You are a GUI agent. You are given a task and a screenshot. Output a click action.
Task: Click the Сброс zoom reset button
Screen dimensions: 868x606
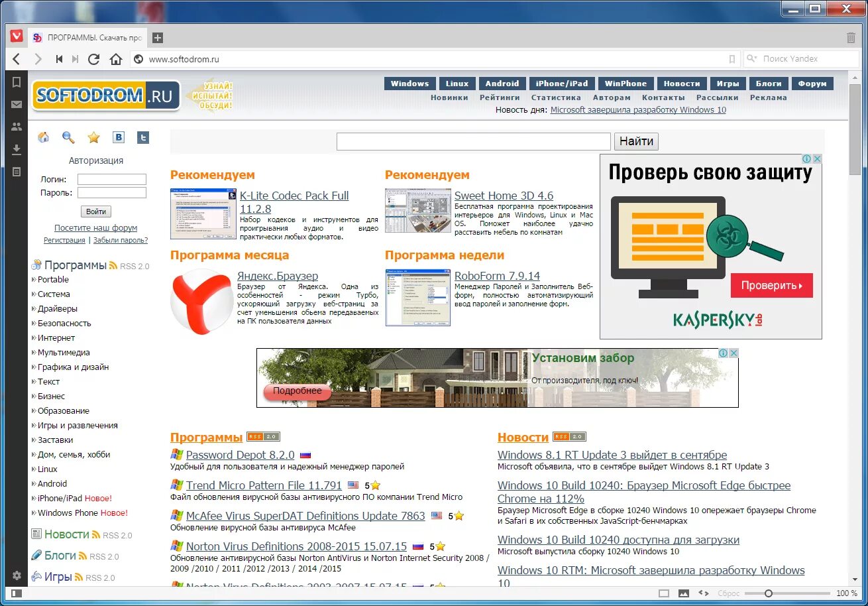pyautogui.click(x=729, y=593)
